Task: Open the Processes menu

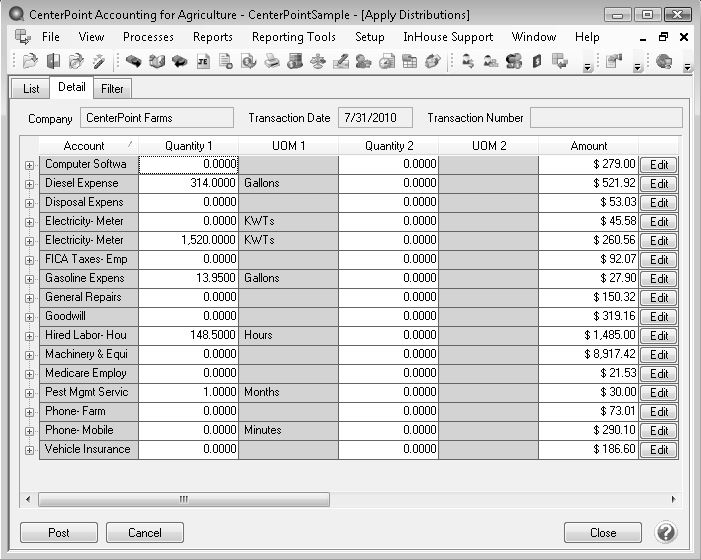Action: tap(148, 37)
